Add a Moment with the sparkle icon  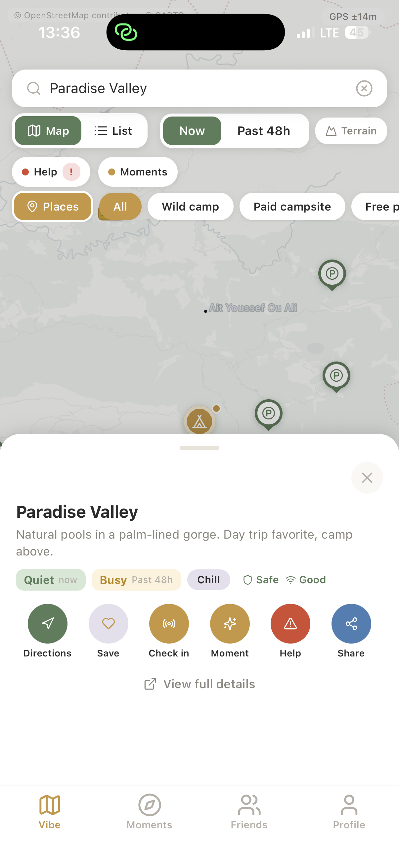pyautogui.click(x=230, y=623)
